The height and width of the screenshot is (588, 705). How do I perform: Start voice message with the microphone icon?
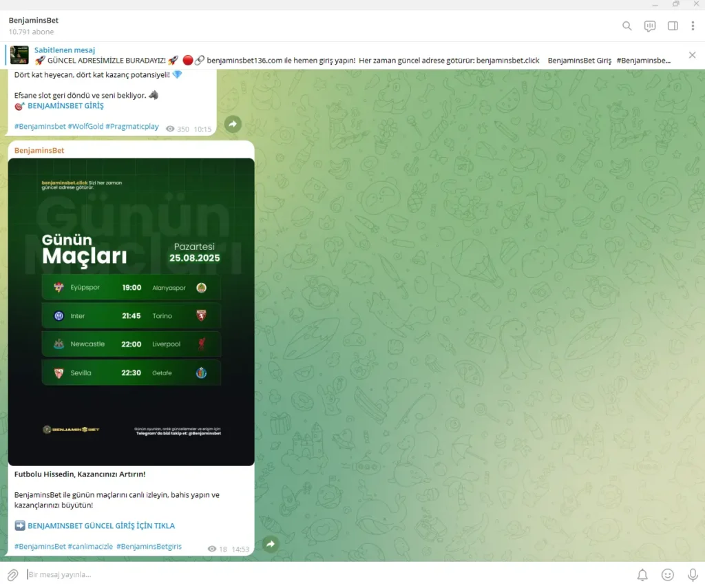693,574
